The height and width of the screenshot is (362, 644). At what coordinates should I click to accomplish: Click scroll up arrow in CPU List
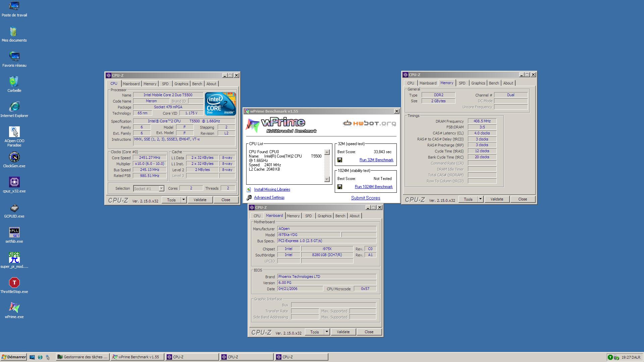[327, 152]
